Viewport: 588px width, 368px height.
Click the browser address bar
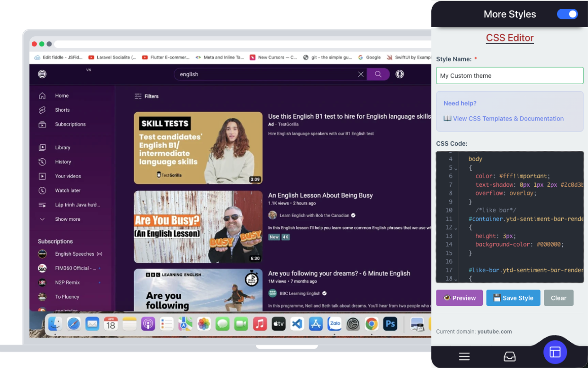coord(243,44)
